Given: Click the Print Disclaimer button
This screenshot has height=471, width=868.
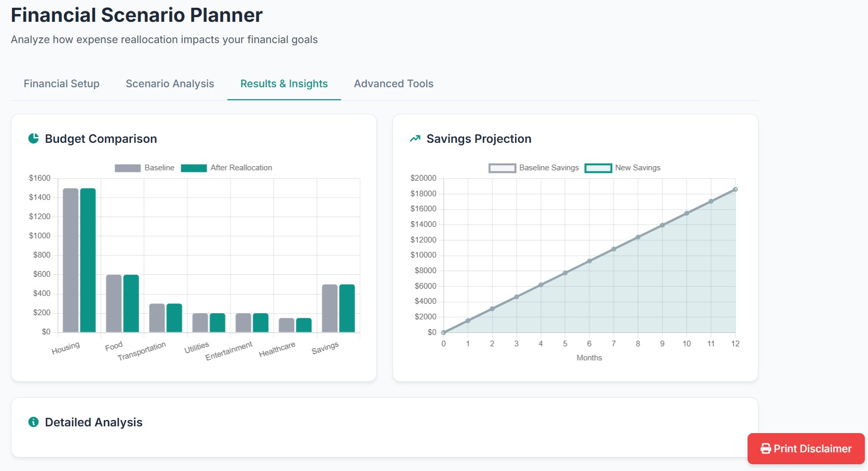Looking at the screenshot, I should [805, 448].
